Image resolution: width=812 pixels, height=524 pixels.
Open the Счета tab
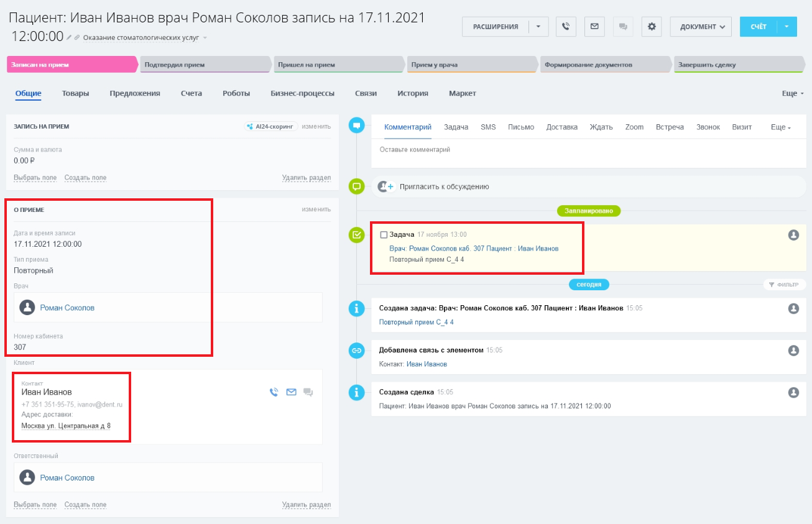(191, 93)
